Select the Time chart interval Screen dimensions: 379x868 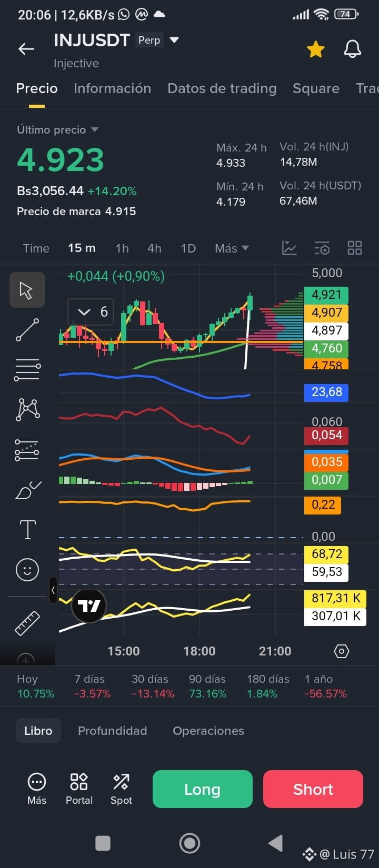[36, 248]
